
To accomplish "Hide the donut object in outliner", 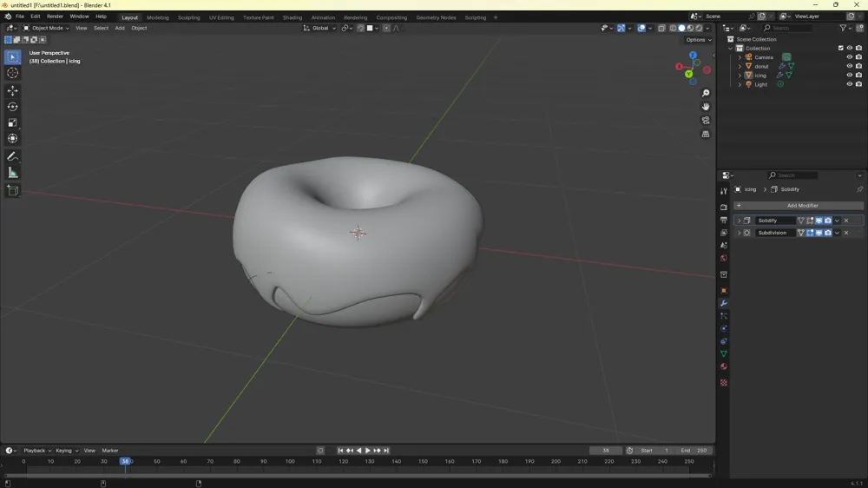I will (x=849, y=66).
